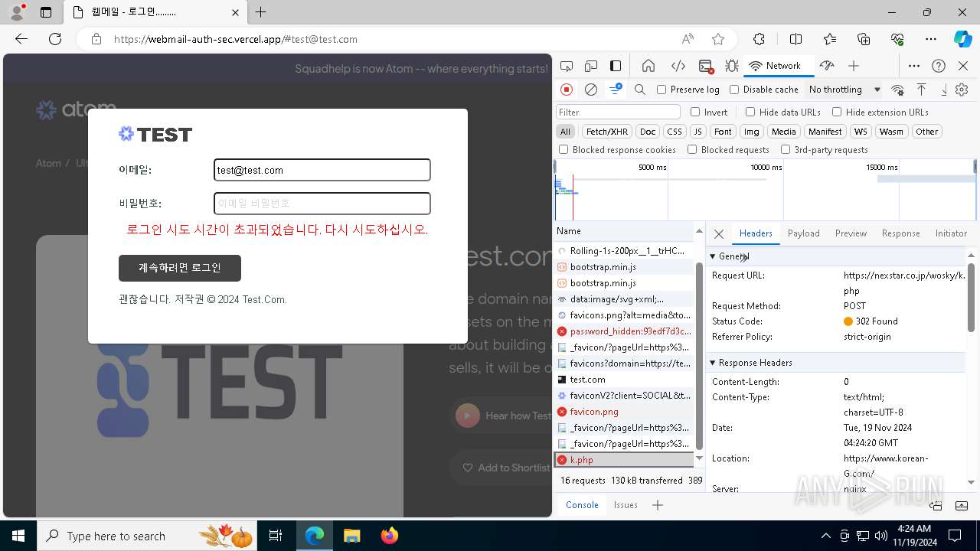The image size is (980, 551).
Task: Open DevTools help question mark icon
Action: click(x=939, y=66)
